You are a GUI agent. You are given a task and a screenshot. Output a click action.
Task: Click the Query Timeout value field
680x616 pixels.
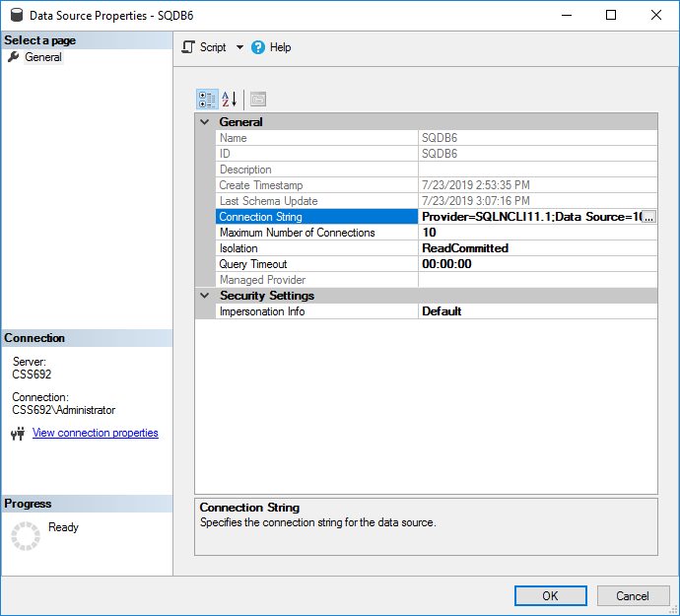click(x=537, y=264)
